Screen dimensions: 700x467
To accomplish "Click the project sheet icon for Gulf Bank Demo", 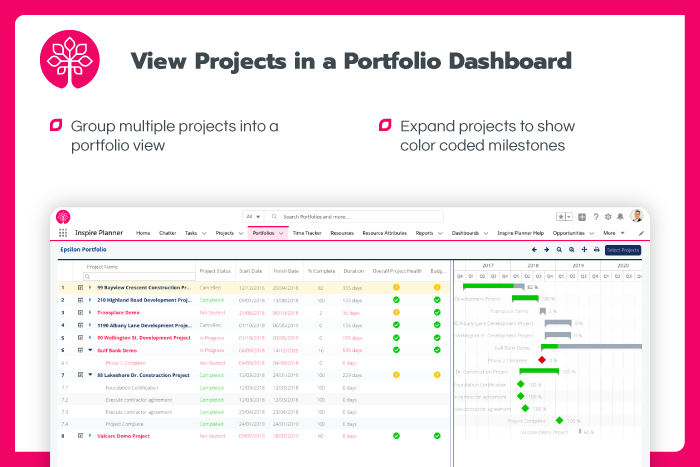I will [x=80, y=350].
